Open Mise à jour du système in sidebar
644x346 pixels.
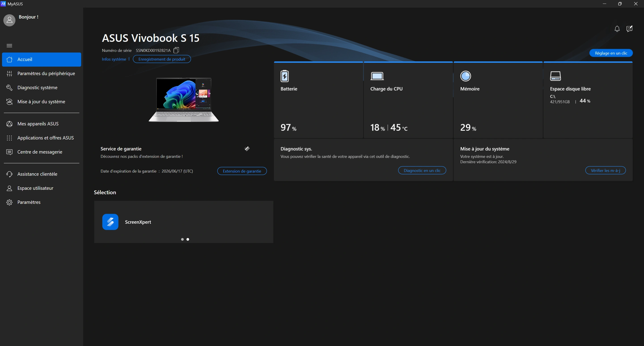pos(42,102)
